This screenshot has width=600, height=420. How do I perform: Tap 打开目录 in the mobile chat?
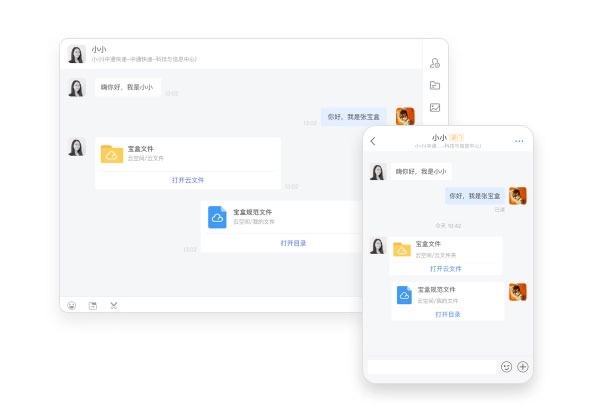[448, 314]
